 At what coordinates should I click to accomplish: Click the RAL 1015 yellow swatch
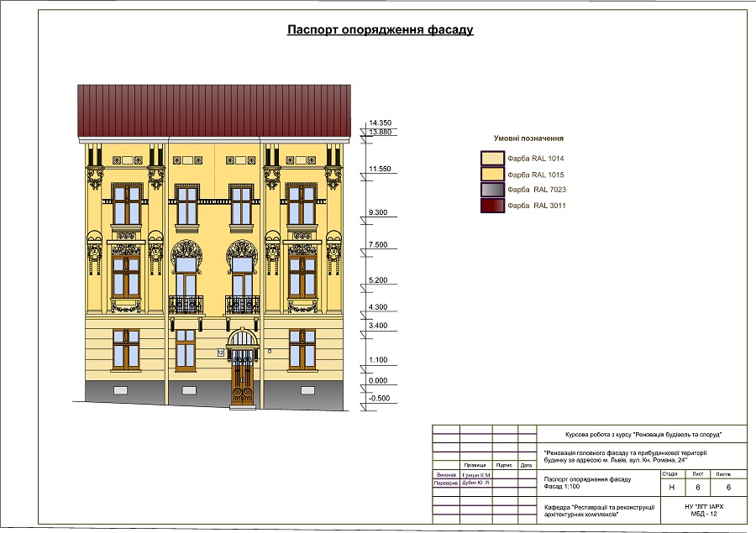(x=492, y=174)
